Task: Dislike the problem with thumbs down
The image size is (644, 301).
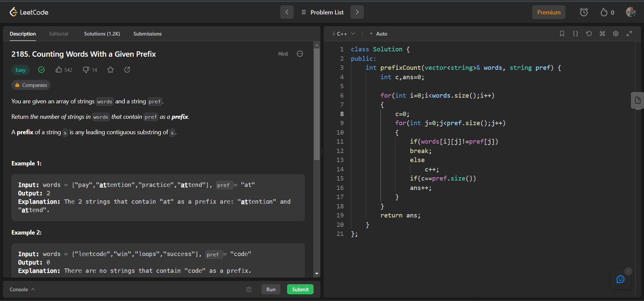Action: (86, 69)
